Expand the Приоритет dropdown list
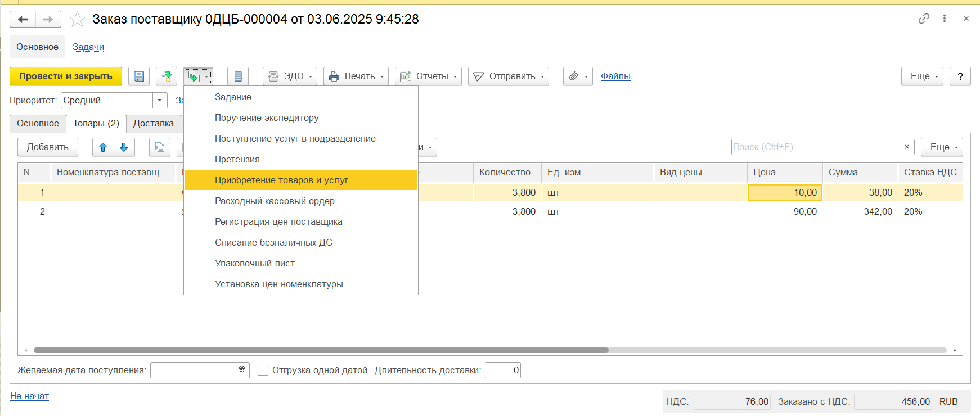The image size is (980, 416). click(x=160, y=101)
